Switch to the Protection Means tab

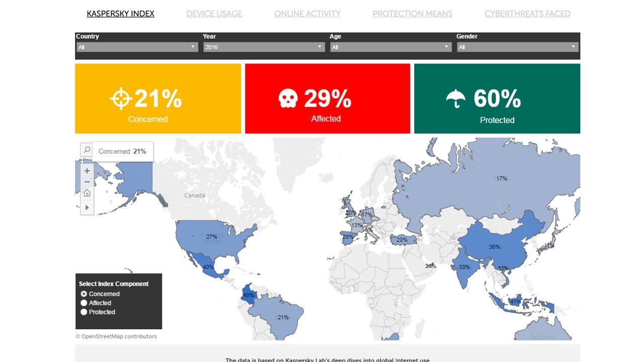413,14
